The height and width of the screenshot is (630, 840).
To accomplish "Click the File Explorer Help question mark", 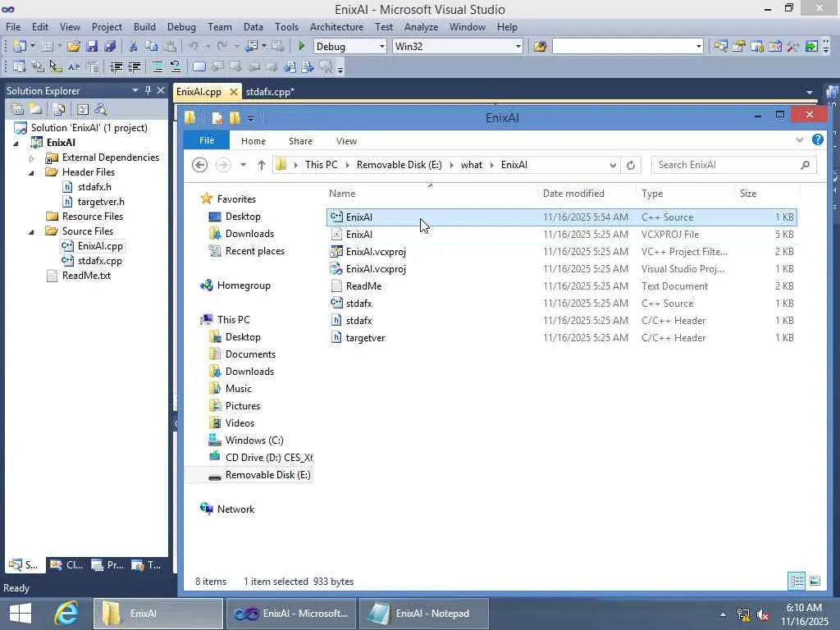I will pyautogui.click(x=818, y=139).
